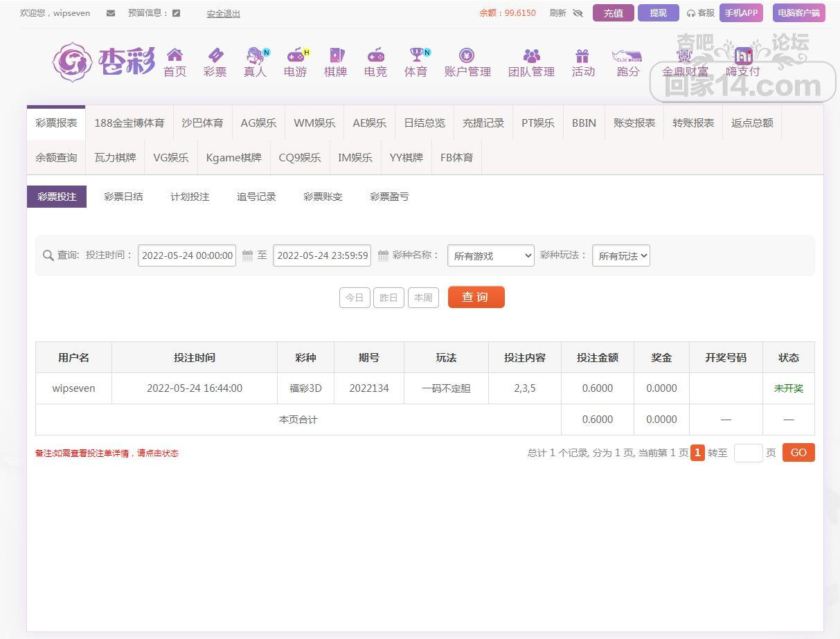This screenshot has width=840, height=639.
Task: Click the 安全退出 logout link
Action: 223,13
